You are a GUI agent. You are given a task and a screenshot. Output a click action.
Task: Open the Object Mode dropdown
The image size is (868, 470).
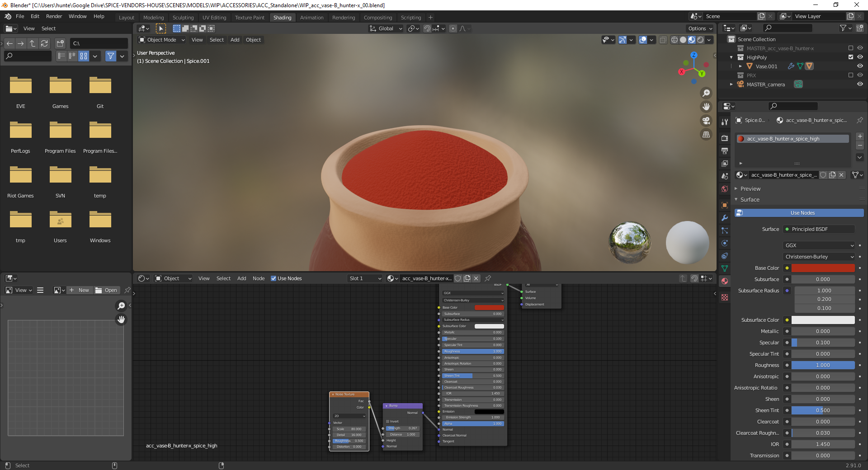(x=162, y=40)
